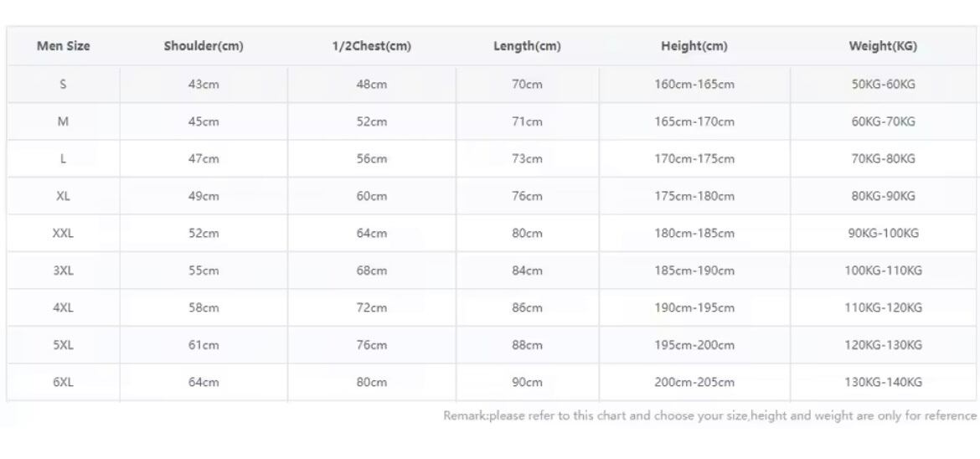Select the S size row label

[x=63, y=85]
